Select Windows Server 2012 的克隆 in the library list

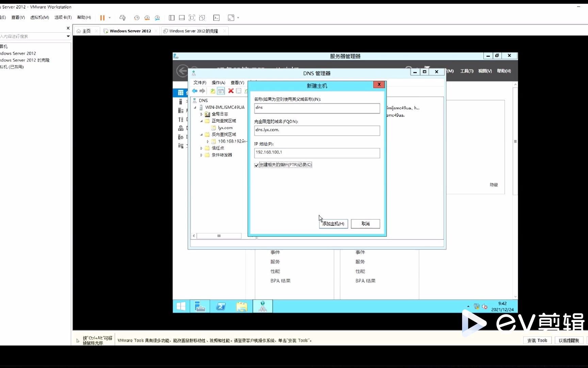point(24,60)
